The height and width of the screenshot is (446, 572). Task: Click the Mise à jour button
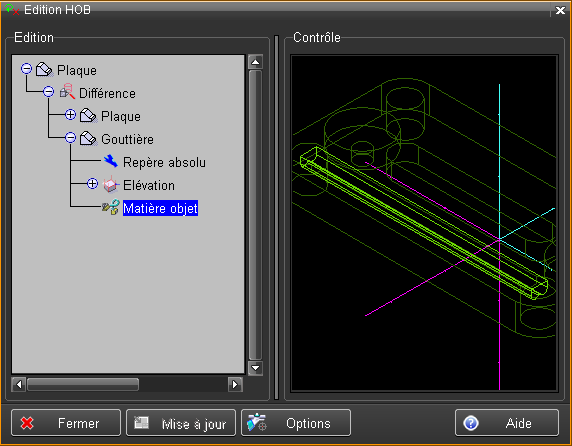tap(181, 423)
